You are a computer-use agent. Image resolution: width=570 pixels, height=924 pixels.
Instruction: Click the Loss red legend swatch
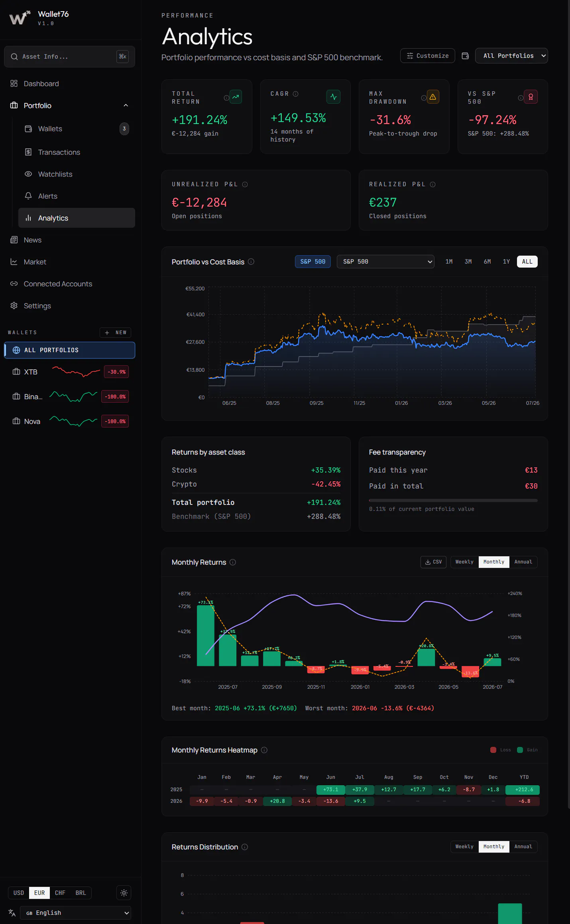click(493, 750)
